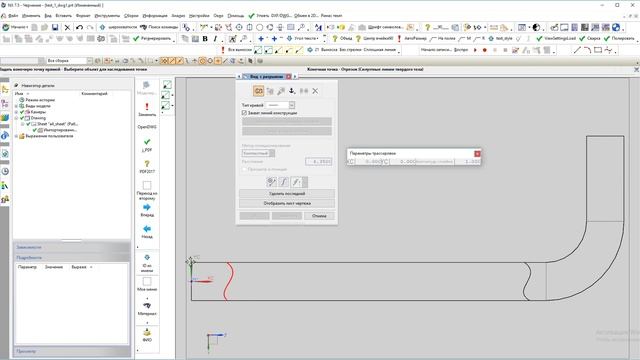Toggle the construction lines capture checkbox

[x=244, y=113]
